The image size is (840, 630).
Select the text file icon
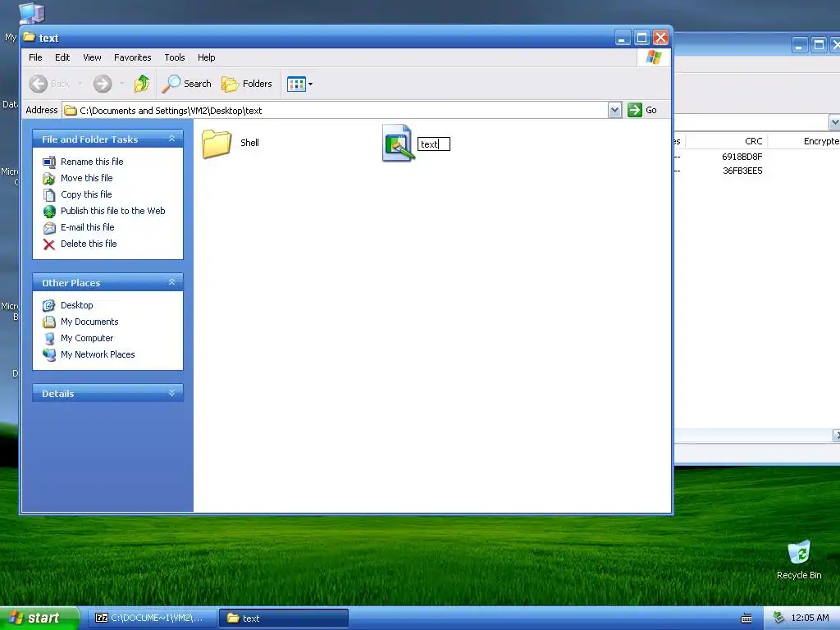pyautogui.click(x=398, y=143)
